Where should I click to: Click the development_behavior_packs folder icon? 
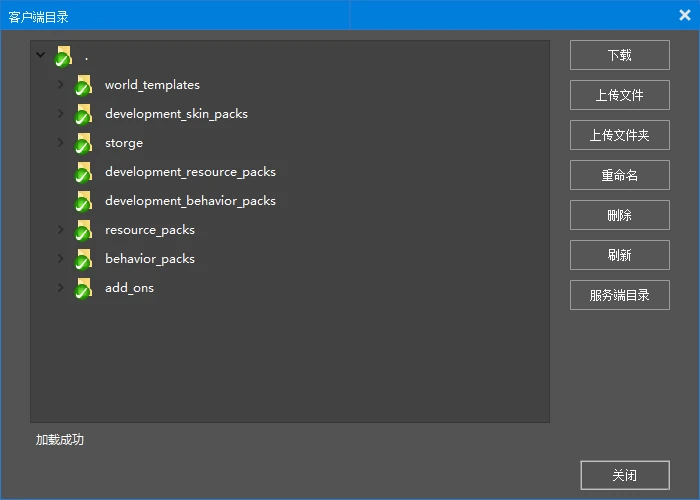click(83, 201)
